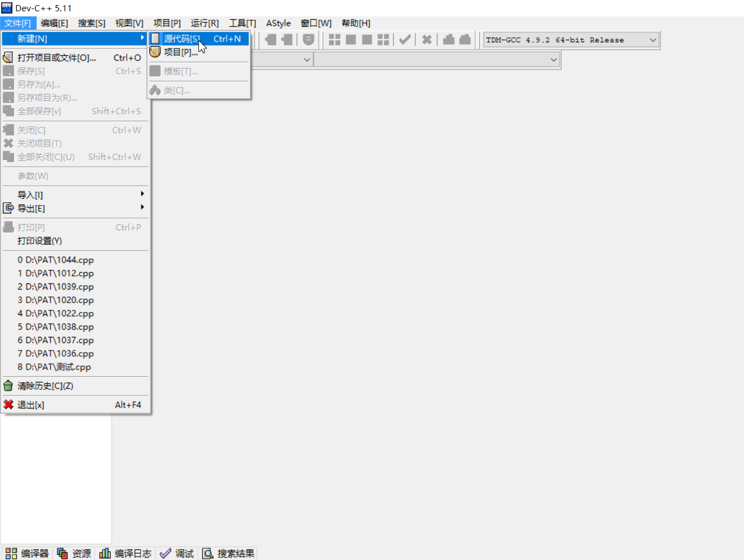Open the AStyle menu

[278, 23]
